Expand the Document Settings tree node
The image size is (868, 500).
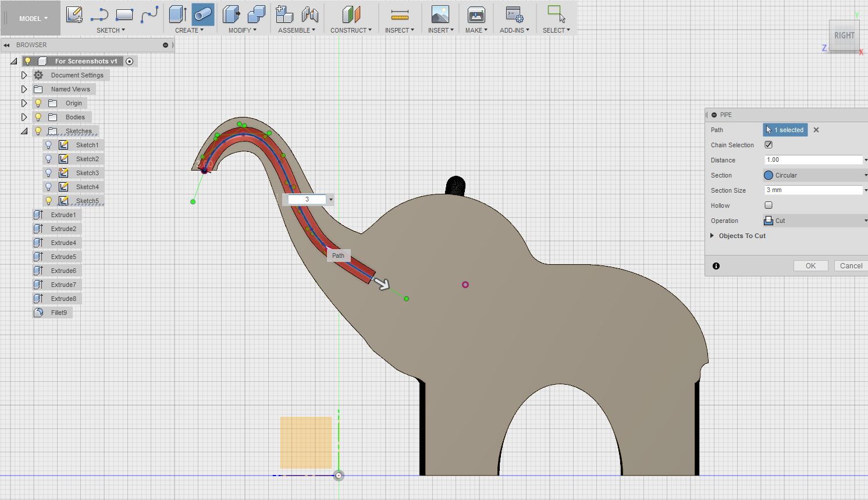point(24,75)
